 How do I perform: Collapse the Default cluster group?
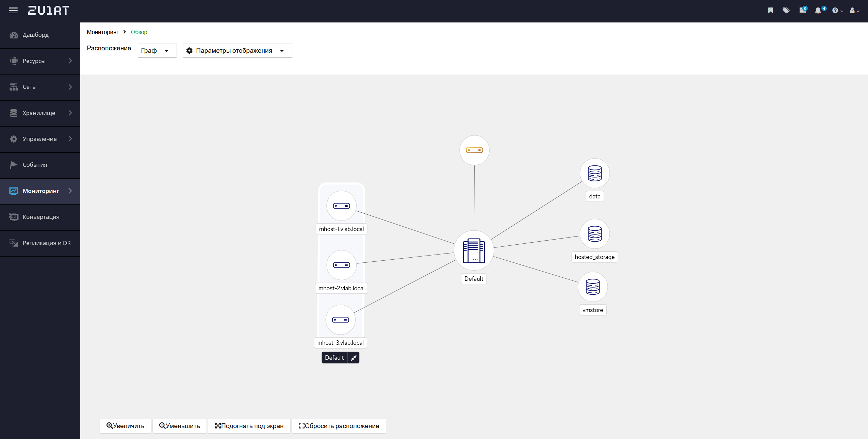pos(354,358)
